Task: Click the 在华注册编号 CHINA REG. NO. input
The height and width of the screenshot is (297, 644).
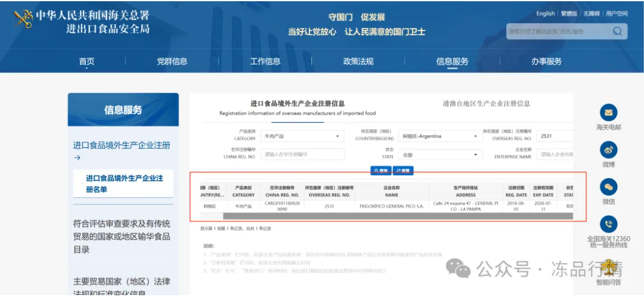Action: point(302,155)
